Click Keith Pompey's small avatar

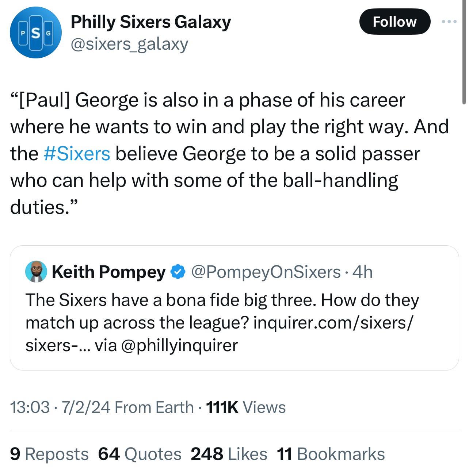[x=36, y=272]
